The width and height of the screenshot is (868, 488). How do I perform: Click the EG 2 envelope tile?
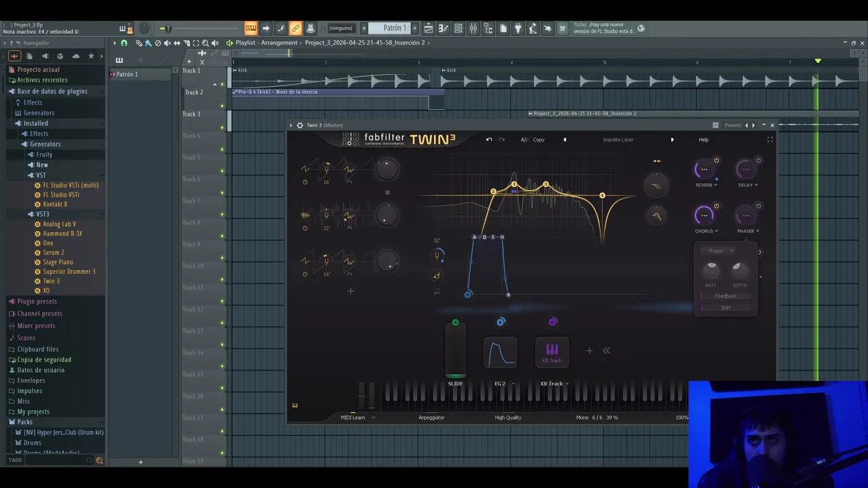pos(500,352)
